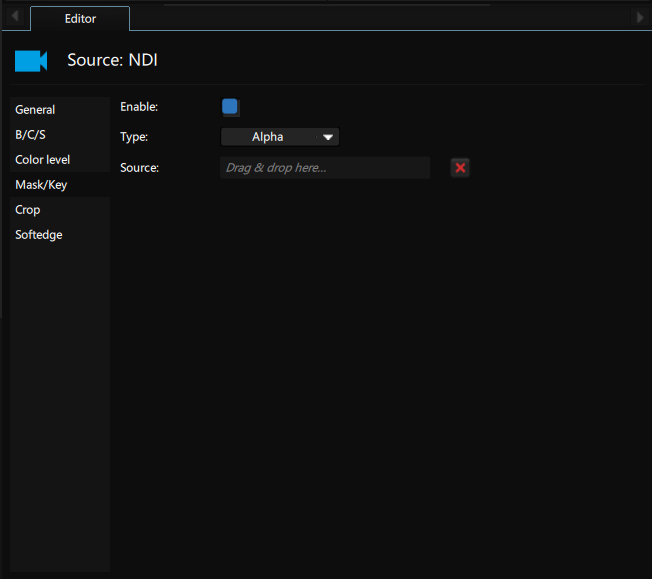Screen dimensions: 652x579
Task: Go to the Softedge section
Action: (60, 235)
